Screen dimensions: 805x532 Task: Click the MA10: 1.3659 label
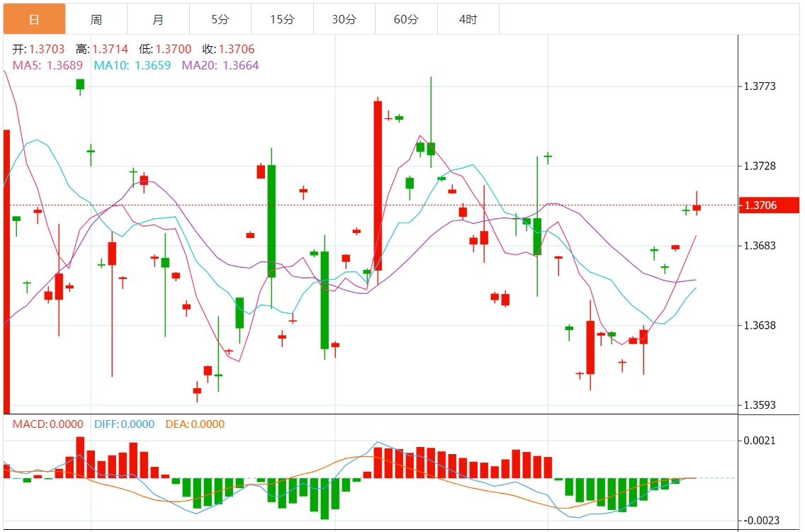[132, 65]
